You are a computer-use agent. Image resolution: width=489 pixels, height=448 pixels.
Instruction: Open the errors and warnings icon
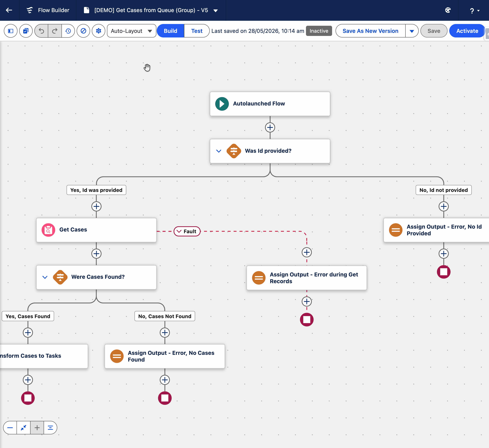pos(83,31)
